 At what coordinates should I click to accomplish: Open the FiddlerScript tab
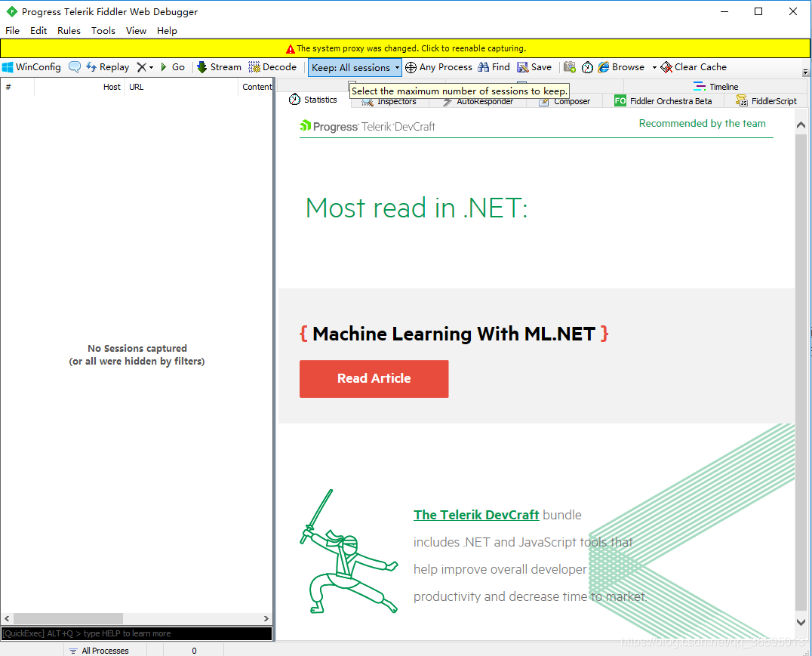pyautogui.click(x=767, y=101)
